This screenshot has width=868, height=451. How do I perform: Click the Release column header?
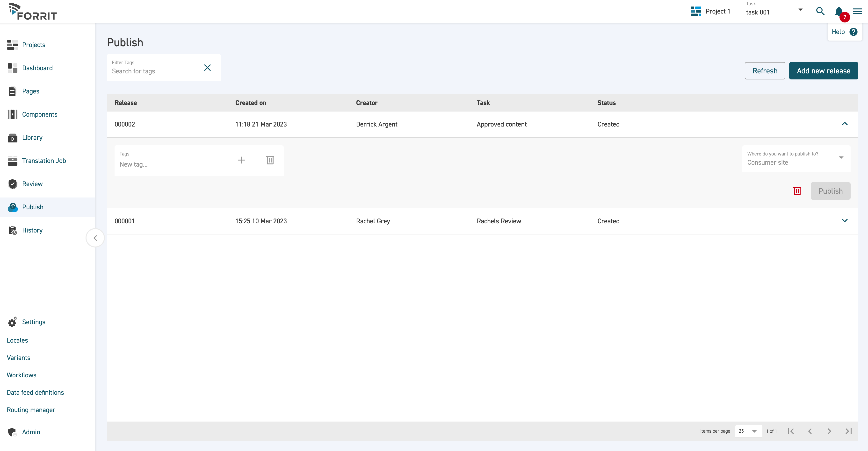[x=126, y=103]
